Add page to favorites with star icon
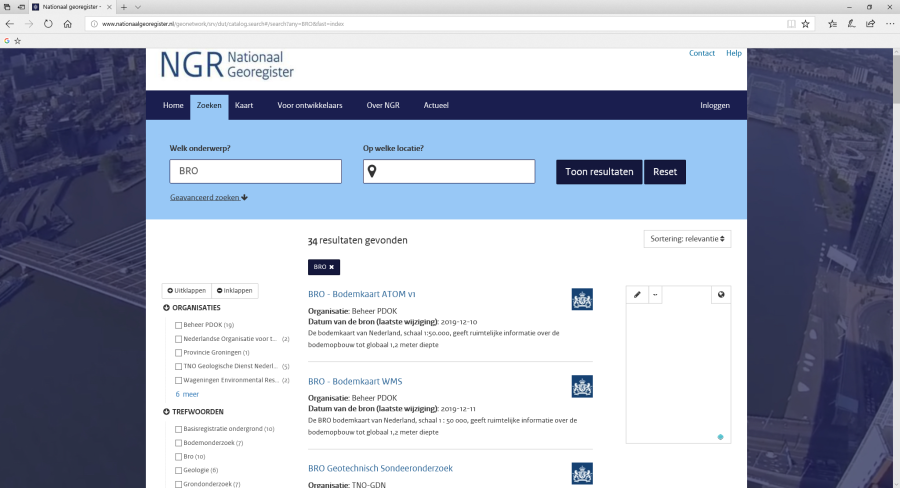 tap(805, 23)
